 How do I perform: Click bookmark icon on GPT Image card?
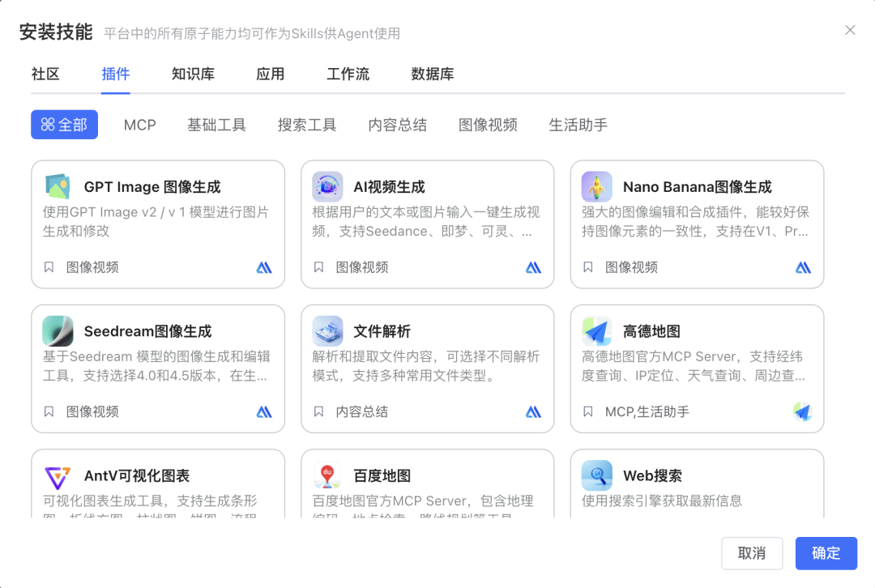(49, 267)
